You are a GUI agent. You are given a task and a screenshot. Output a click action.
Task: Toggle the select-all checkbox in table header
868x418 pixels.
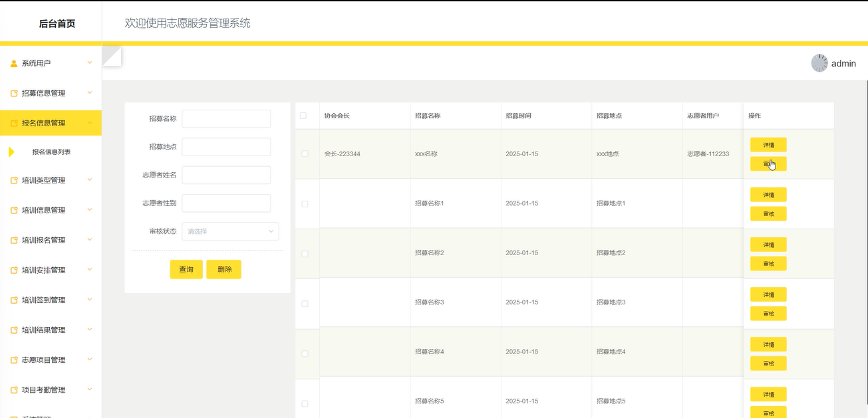tap(303, 116)
